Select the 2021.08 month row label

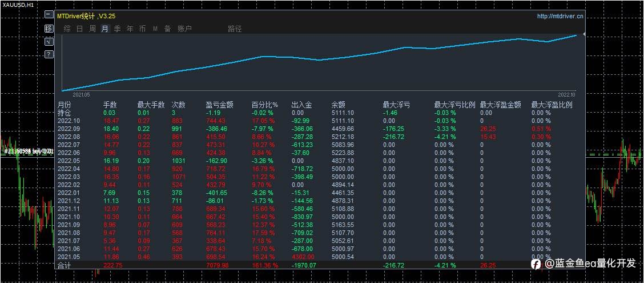pos(68,233)
